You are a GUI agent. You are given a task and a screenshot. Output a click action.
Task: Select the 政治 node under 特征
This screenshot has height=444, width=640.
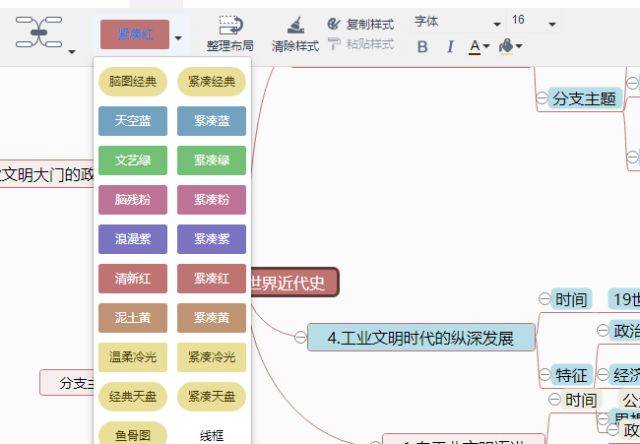(x=625, y=331)
